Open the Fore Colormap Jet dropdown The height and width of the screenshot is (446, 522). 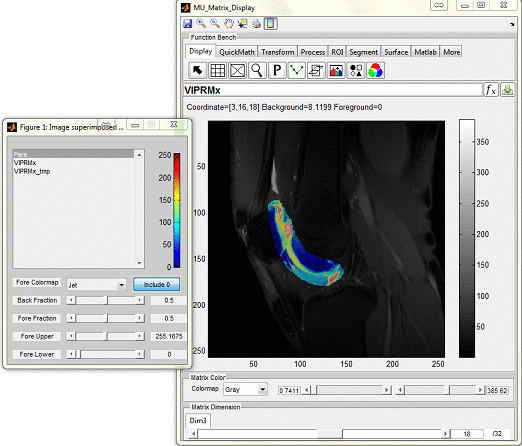coord(96,285)
